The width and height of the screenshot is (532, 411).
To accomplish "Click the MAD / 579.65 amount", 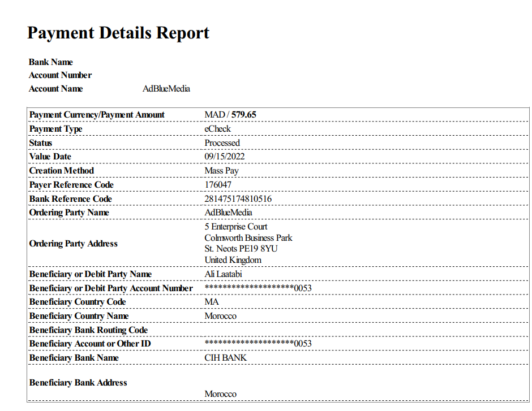I will (x=230, y=115).
